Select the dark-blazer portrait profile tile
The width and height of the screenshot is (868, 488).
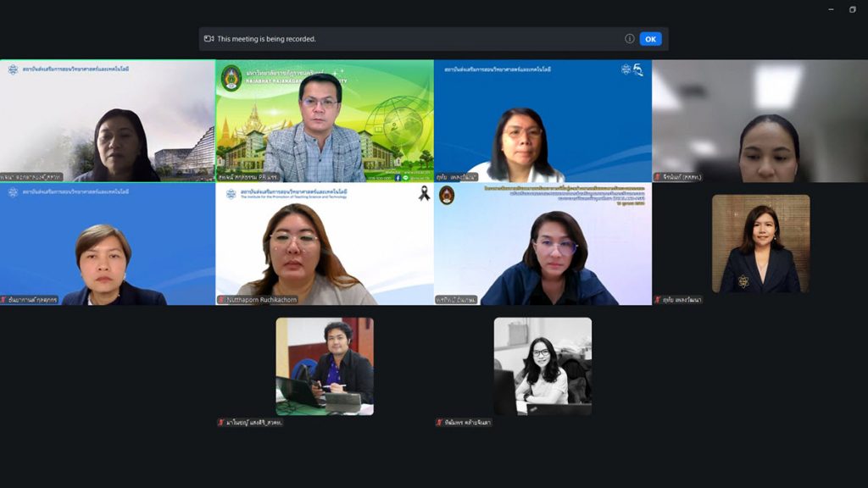click(760, 244)
